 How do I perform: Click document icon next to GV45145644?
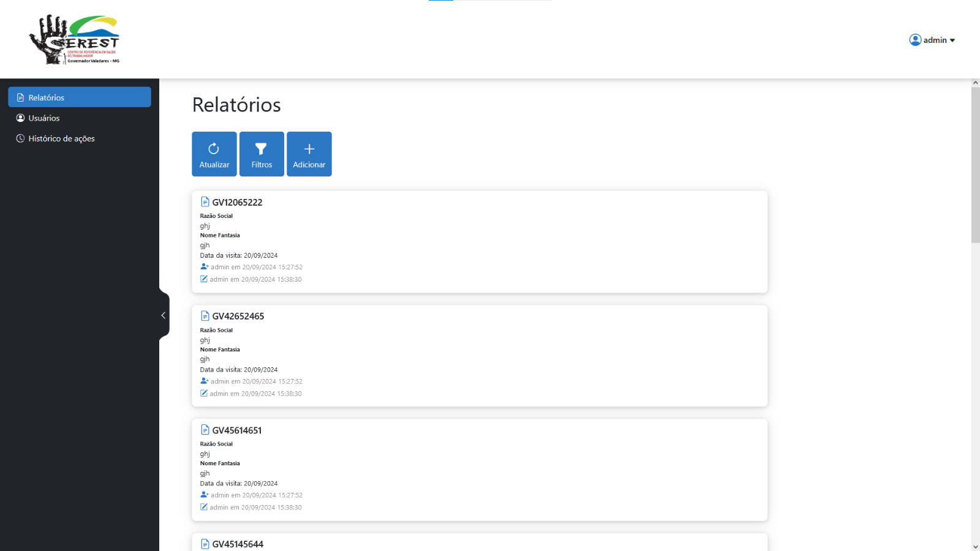(205, 544)
